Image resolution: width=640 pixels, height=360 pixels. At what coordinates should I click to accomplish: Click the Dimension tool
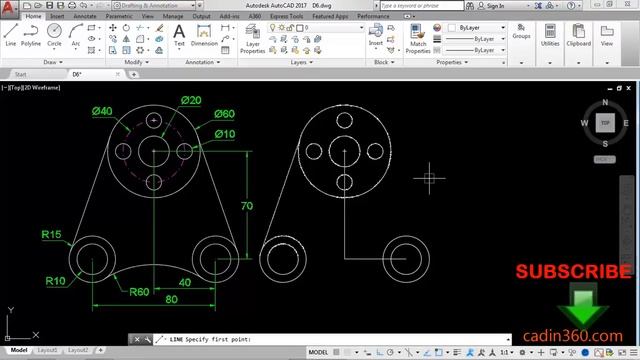click(x=204, y=35)
